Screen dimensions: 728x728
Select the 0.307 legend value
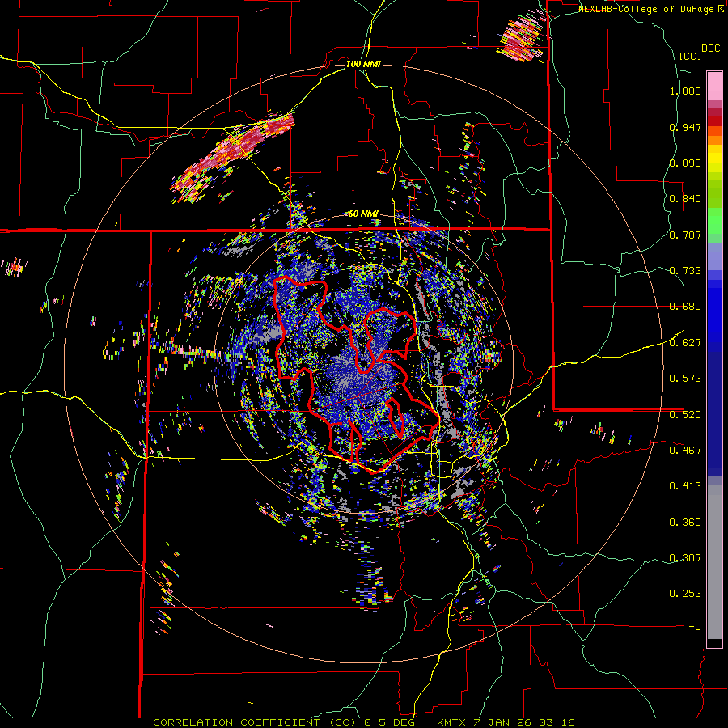(685, 558)
